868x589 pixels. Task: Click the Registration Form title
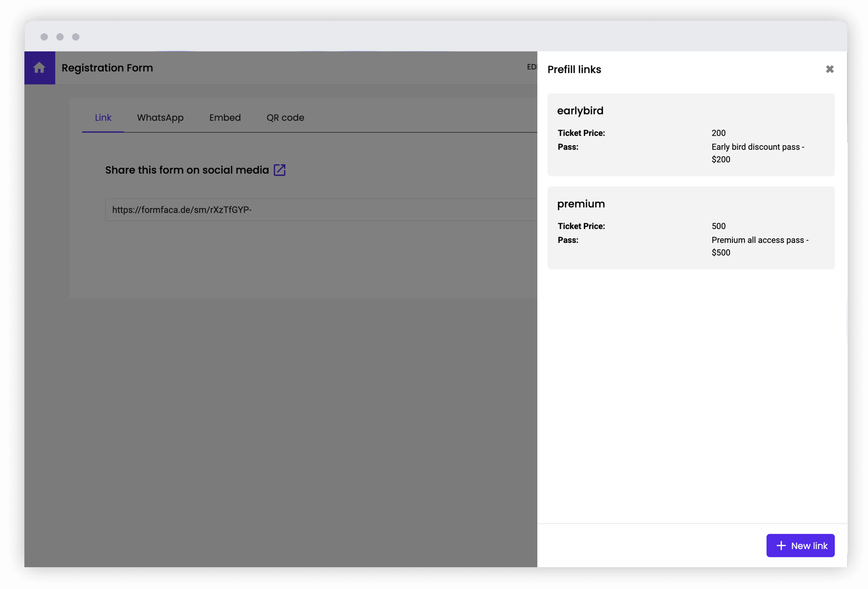pyautogui.click(x=107, y=68)
